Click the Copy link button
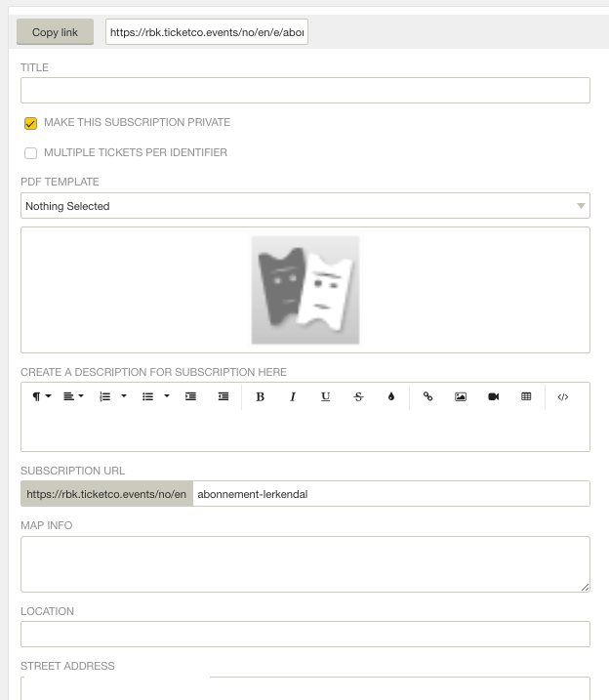The width and height of the screenshot is (609, 700). [x=55, y=32]
